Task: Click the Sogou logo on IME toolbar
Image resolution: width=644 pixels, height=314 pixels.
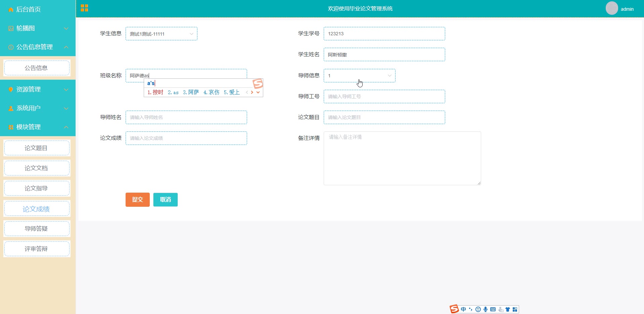Action: click(x=454, y=309)
